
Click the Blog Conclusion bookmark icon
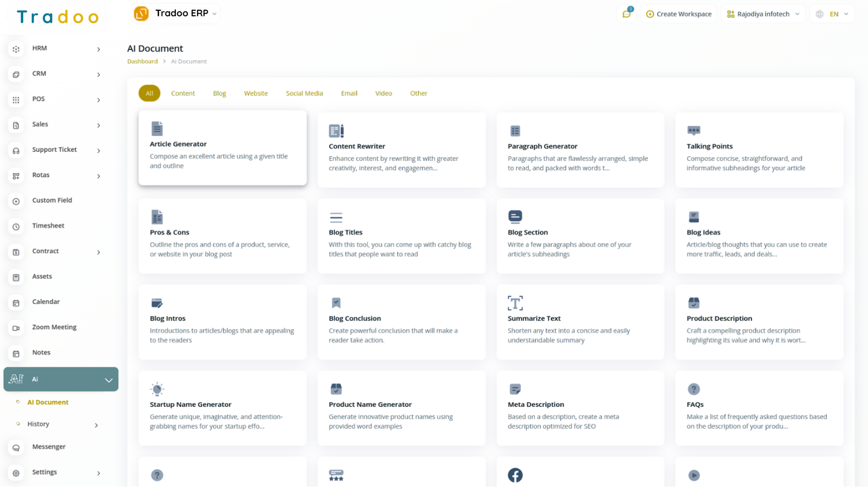point(336,303)
